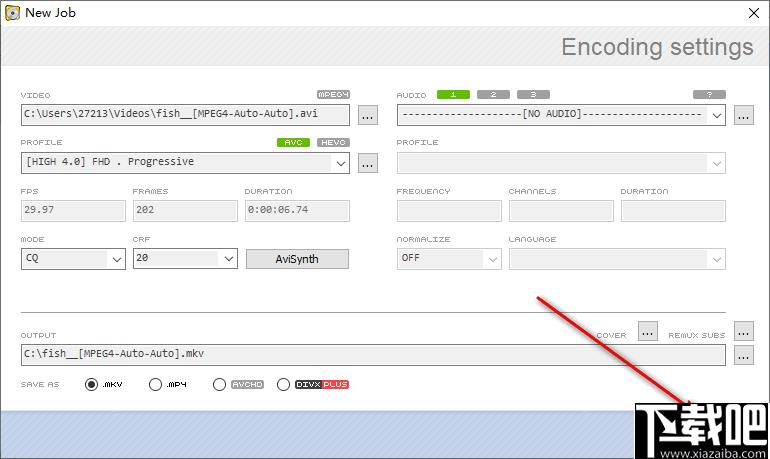This screenshot has height=459, width=770.
Task: Choose .mkv as save format
Action: pyautogui.click(x=91, y=384)
